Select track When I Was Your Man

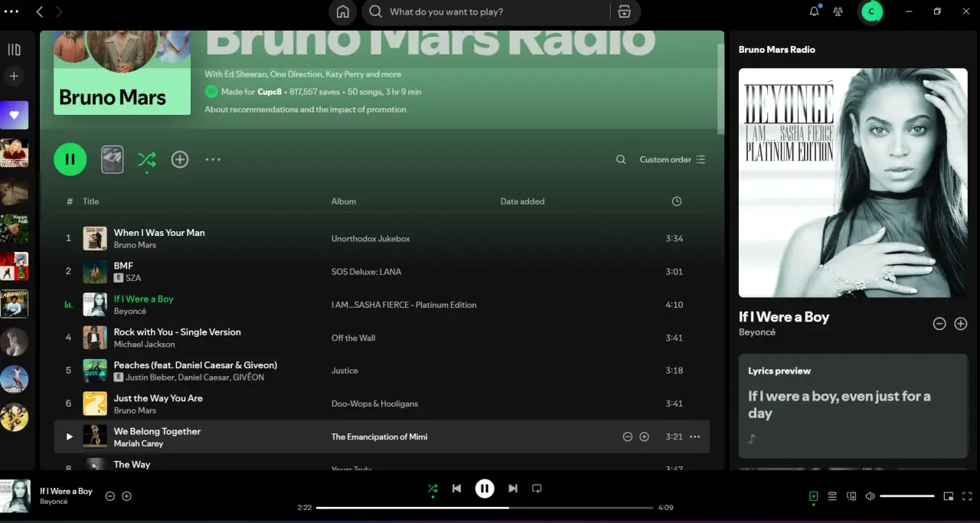point(159,233)
